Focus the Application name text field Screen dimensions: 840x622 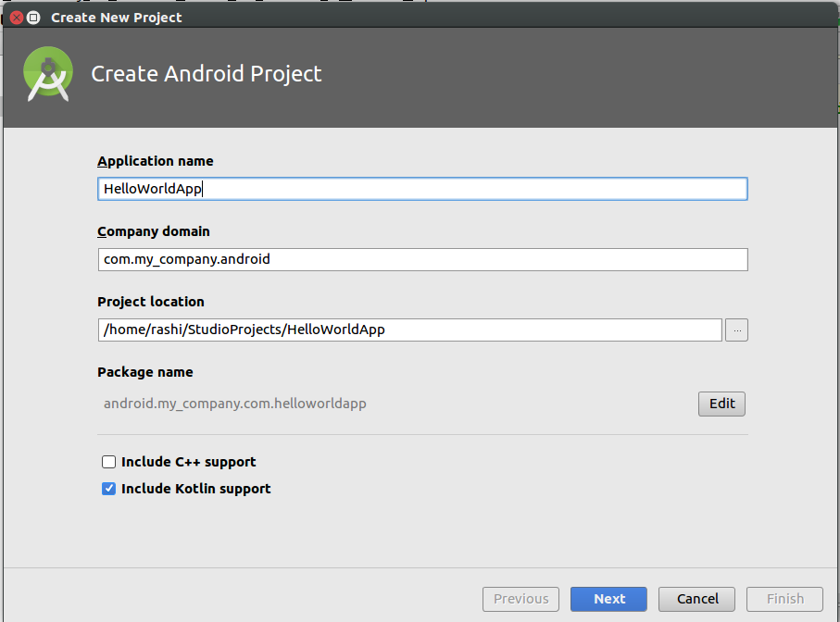click(x=422, y=189)
